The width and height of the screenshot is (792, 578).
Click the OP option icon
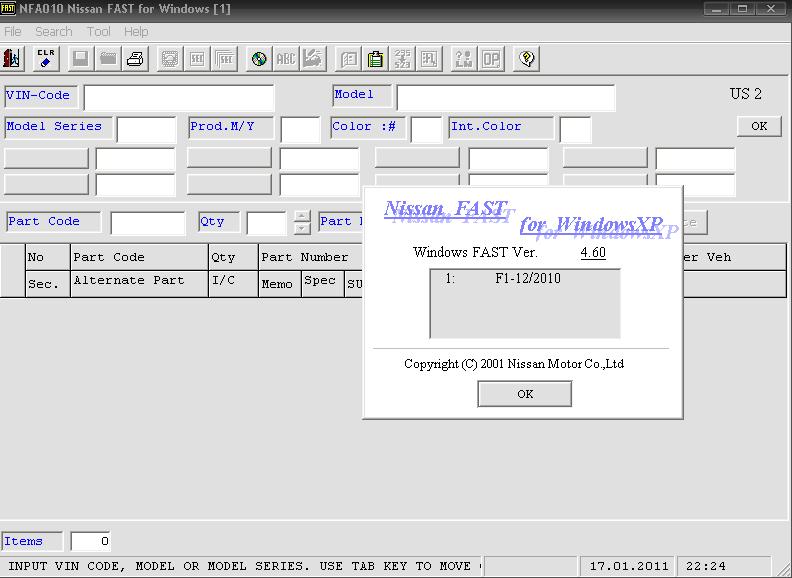491,59
